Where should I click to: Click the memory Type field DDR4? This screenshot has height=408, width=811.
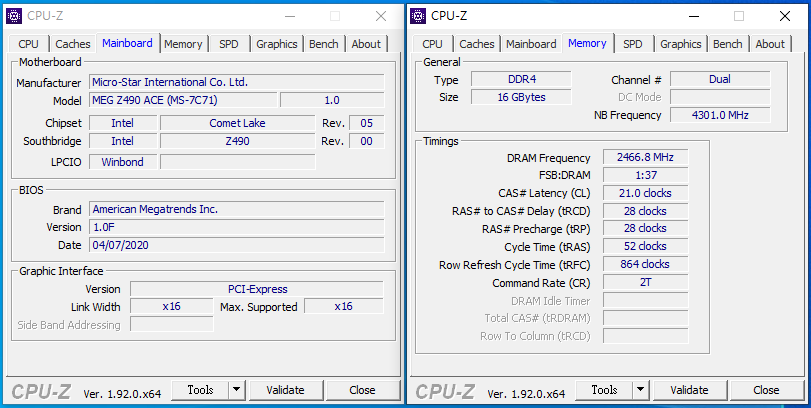(x=521, y=79)
